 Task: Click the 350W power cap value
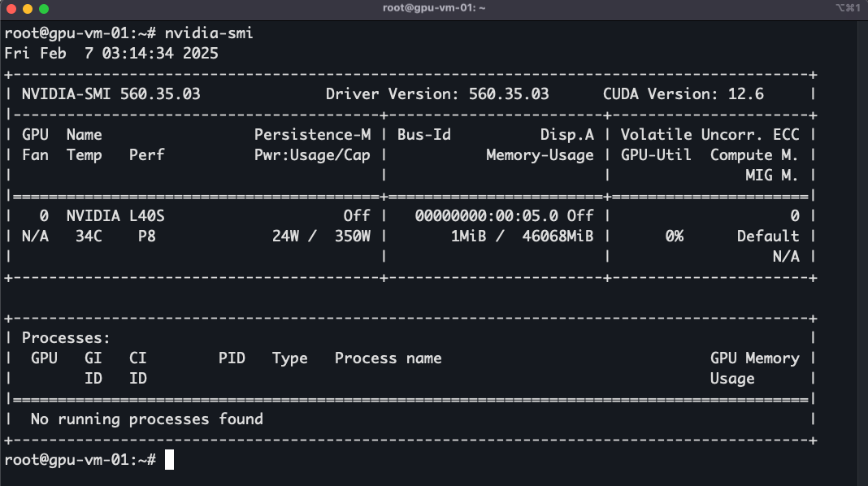(x=353, y=236)
